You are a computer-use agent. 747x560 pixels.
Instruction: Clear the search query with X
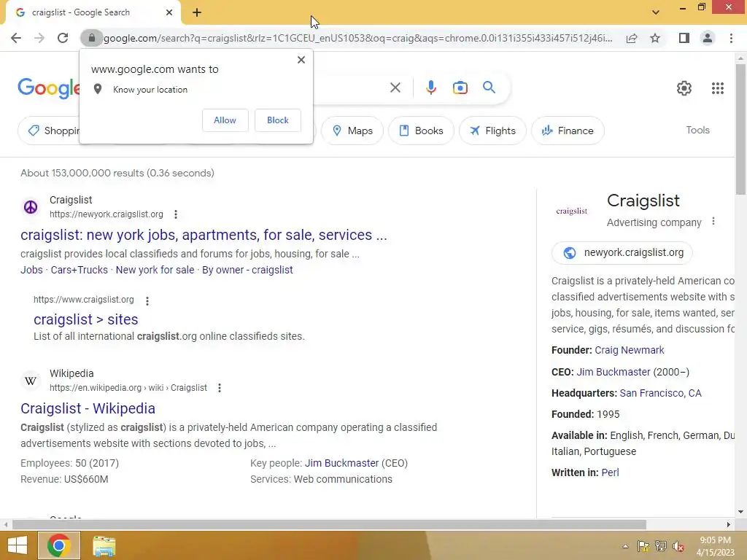click(x=395, y=87)
